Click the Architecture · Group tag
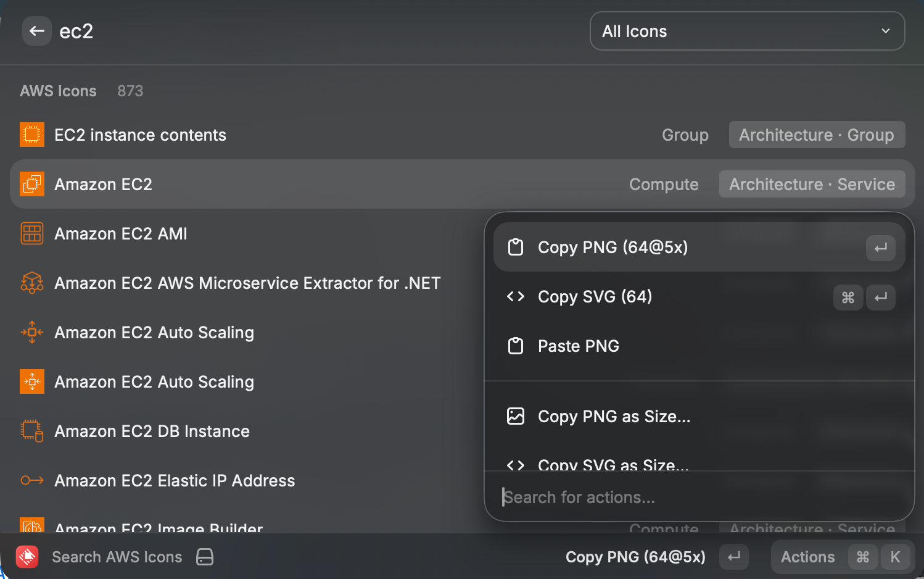The width and height of the screenshot is (924, 579). point(817,135)
